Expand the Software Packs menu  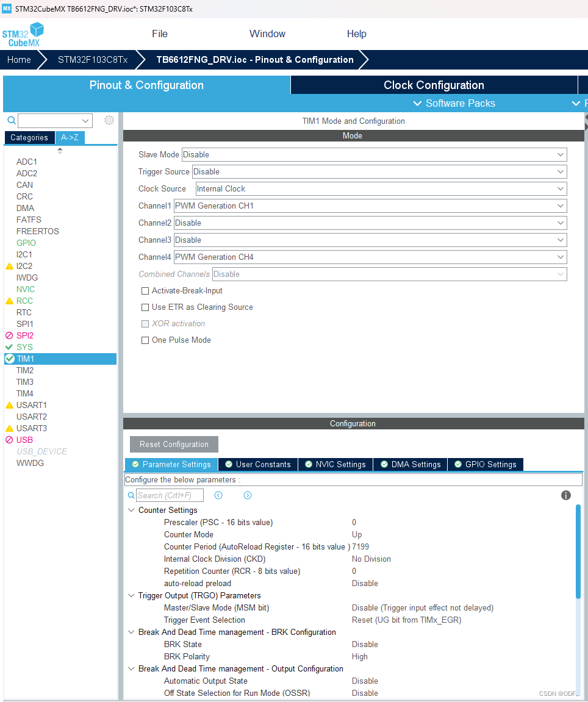[454, 104]
